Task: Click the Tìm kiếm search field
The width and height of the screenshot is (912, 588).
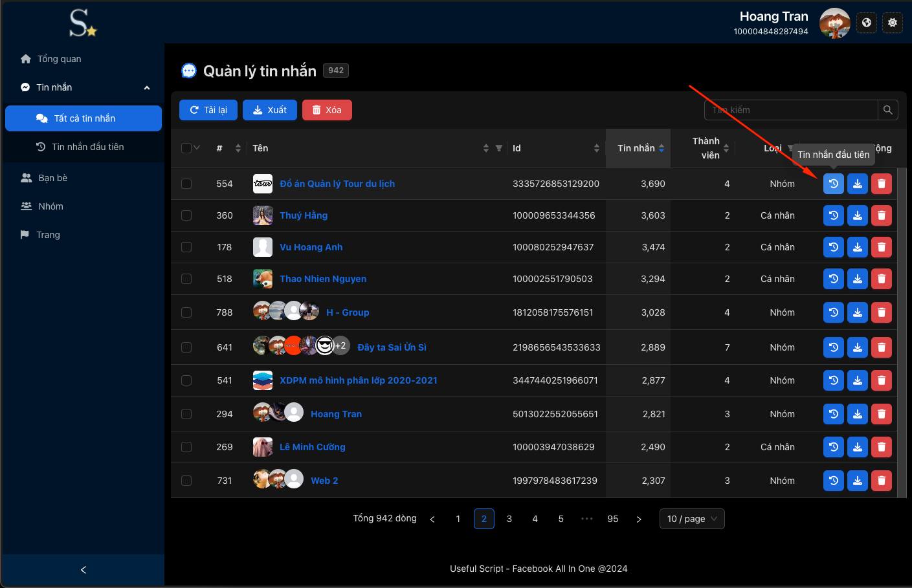Action: tap(791, 110)
